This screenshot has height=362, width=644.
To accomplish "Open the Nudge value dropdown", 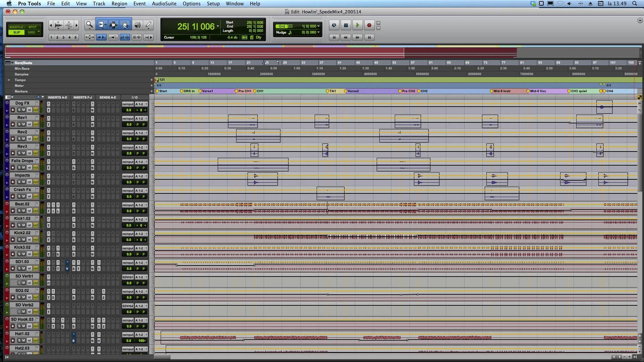I will pyautogui.click(x=318, y=32).
